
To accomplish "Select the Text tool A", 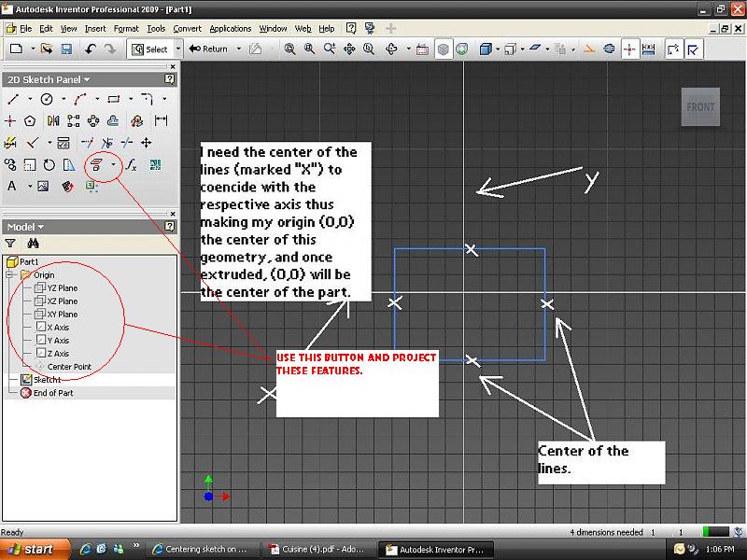I will (12, 186).
